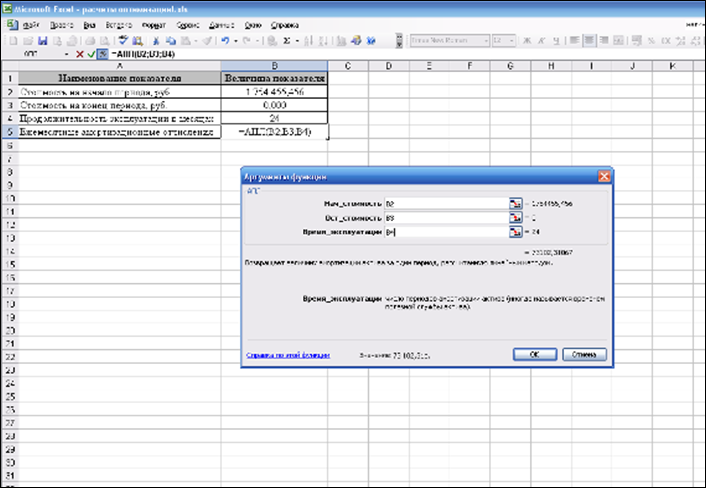Toggle Align Right formatting
The image size is (706, 488).
pyautogui.click(x=604, y=41)
